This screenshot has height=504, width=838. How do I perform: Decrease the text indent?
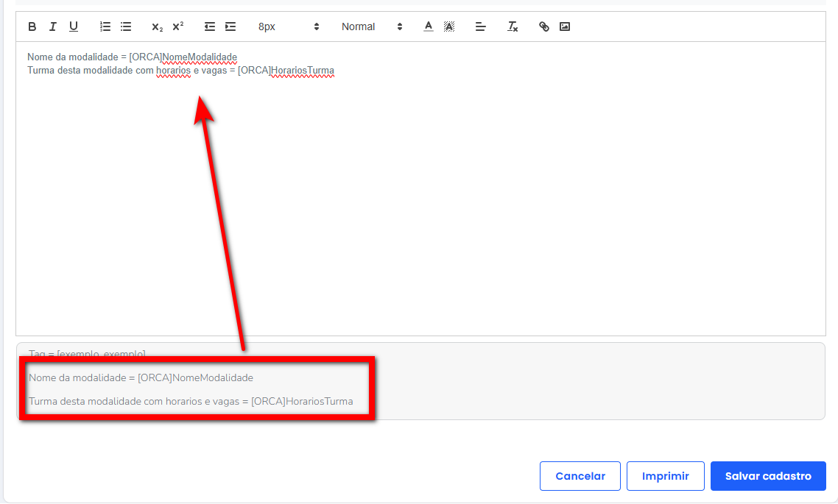click(x=210, y=26)
